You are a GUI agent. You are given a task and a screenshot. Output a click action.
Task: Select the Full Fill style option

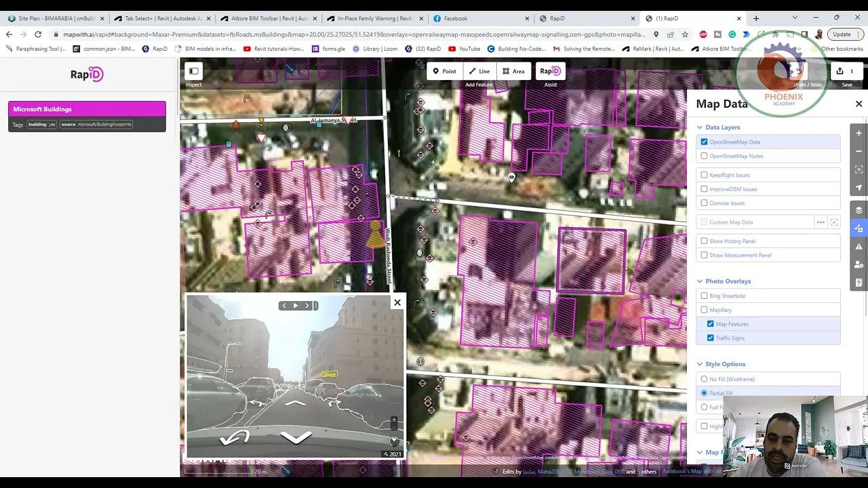click(x=704, y=407)
